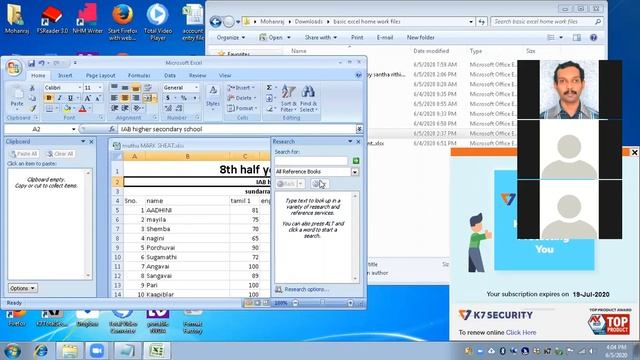Click the zoom slider in Excel status bar
Screen dimensions: 640x360
pyautogui.click(x=322, y=303)
